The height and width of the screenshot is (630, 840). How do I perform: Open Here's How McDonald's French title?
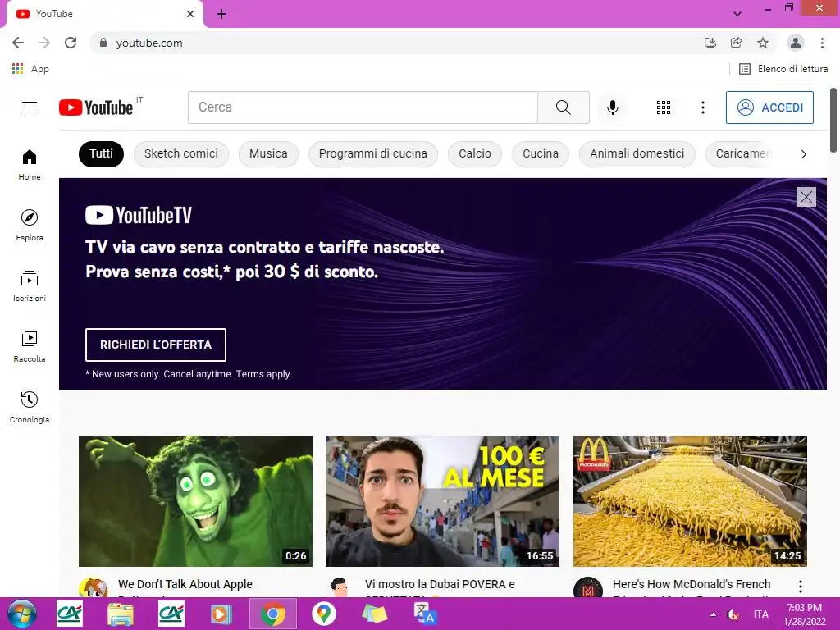(x=692, y=584)
